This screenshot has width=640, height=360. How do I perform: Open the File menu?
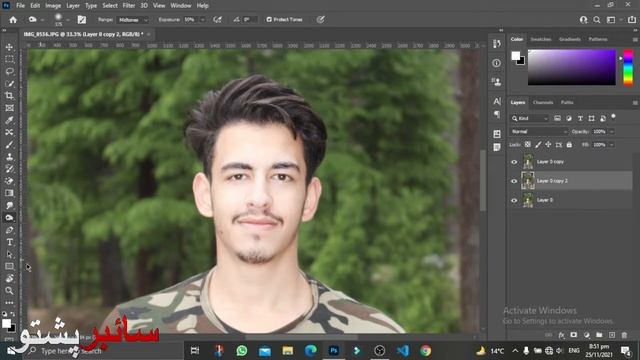(20, 6)
